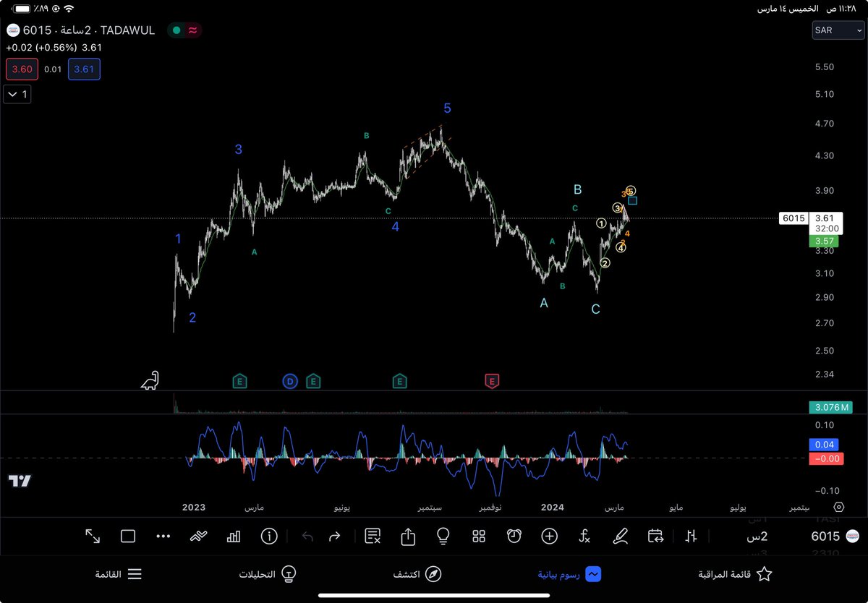868x603 pixels.
Task: Change chart type via candlestick icon
Action: click(x=691, y=536)
